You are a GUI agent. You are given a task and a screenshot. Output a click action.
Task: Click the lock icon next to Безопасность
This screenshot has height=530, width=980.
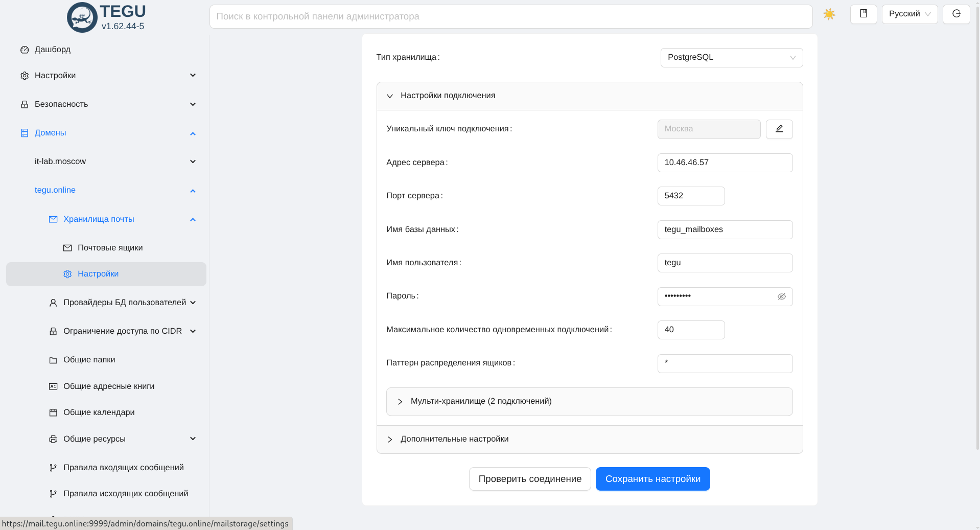(x=25, y=104)
